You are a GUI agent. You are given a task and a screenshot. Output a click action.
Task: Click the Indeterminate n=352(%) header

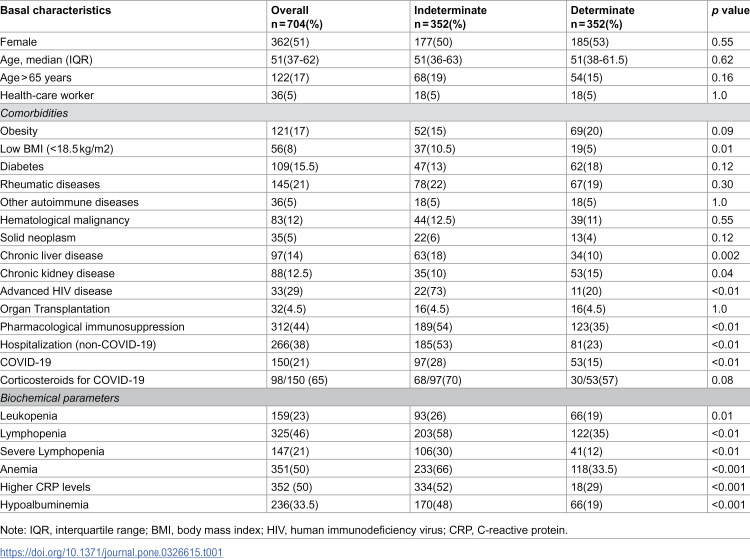[x=450, y=17]
